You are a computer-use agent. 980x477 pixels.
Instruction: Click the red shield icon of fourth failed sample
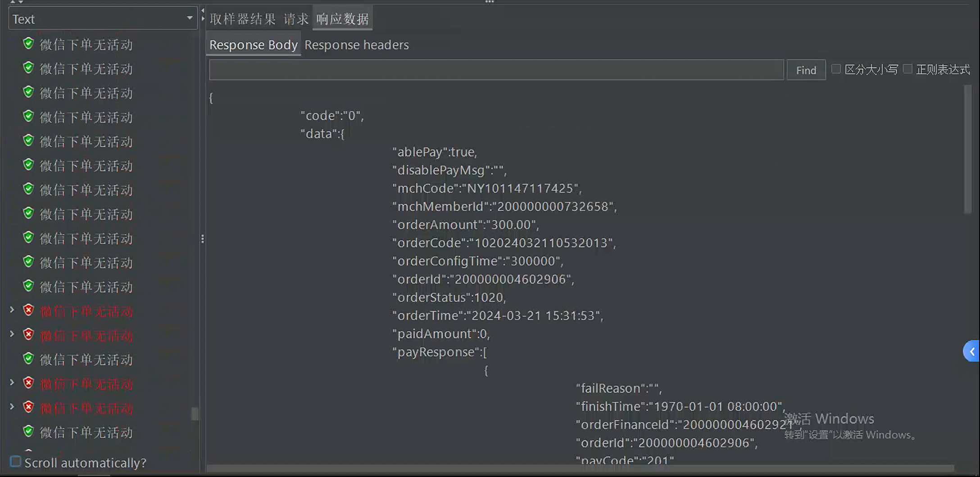tap(28, 407)
